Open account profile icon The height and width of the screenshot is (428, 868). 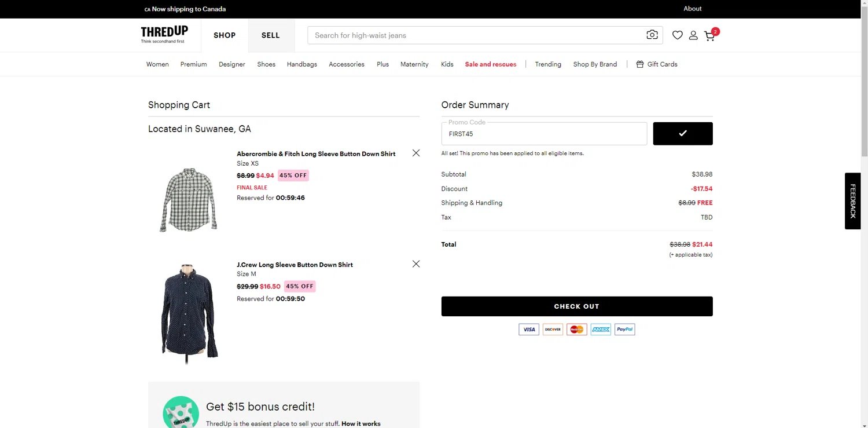point(693,35)
